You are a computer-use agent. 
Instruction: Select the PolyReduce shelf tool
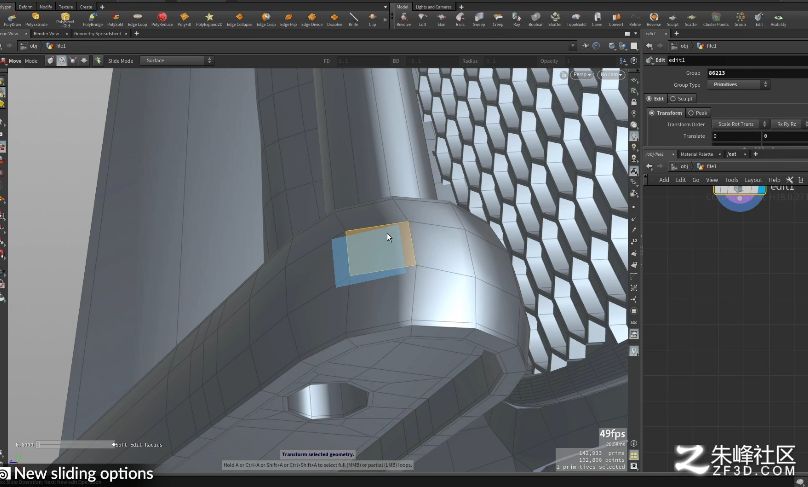tap(162, 20)
